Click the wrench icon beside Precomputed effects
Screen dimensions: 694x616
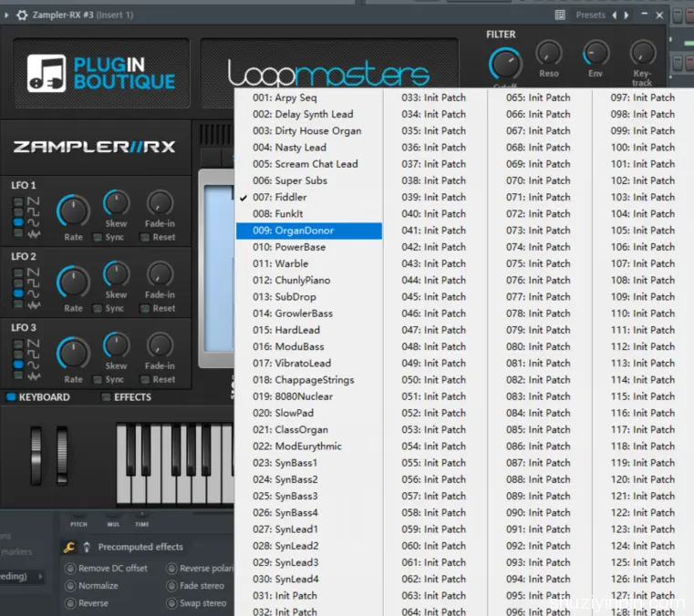coord(68,547)
